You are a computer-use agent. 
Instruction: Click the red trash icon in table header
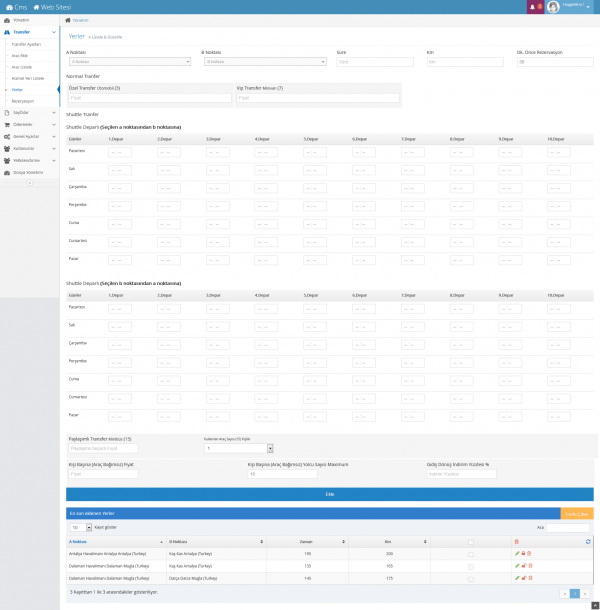pyautogui.click(x=516, y=541)
